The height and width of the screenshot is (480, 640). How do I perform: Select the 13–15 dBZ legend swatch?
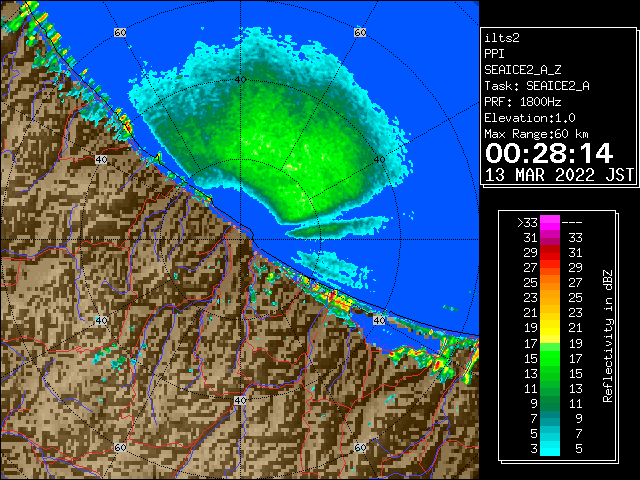(x=549, y=373)
